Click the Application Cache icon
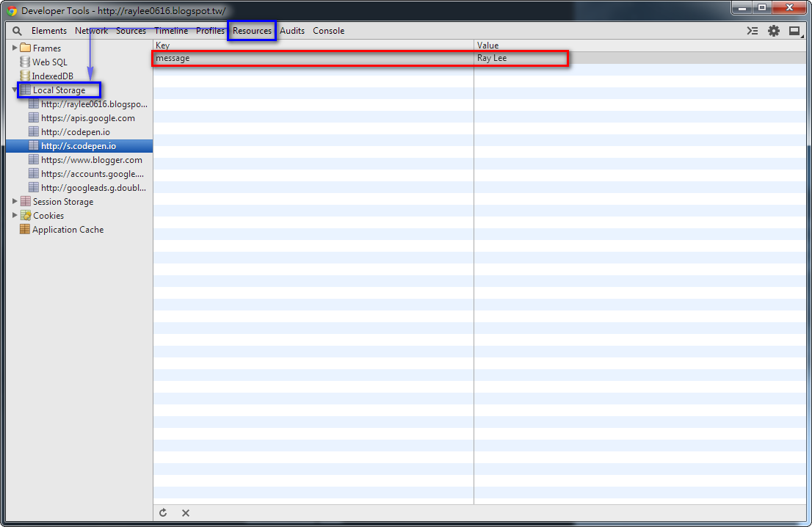Screen dimensions: 812x527 [x=24, y=229]
